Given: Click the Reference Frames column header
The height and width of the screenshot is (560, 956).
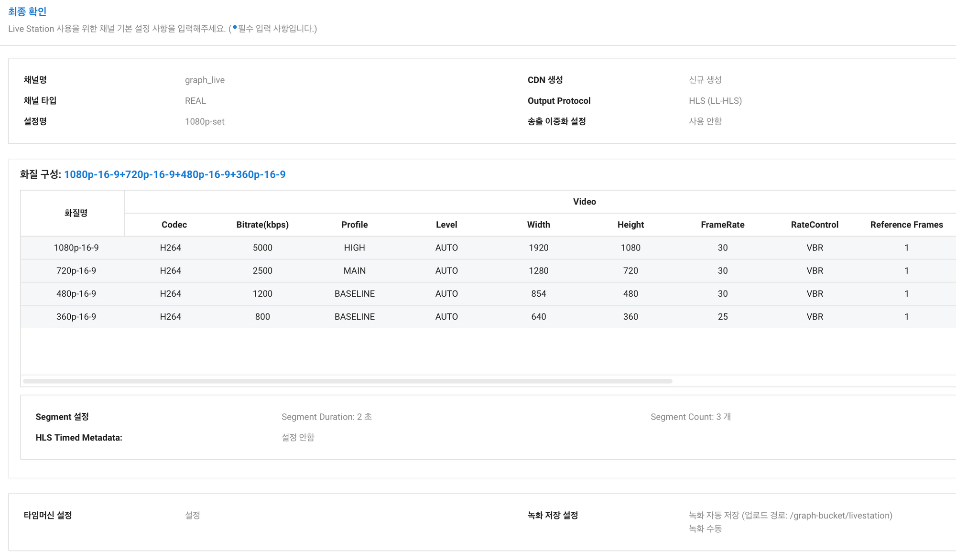Looking at the screenshot, I should point(906,225).
